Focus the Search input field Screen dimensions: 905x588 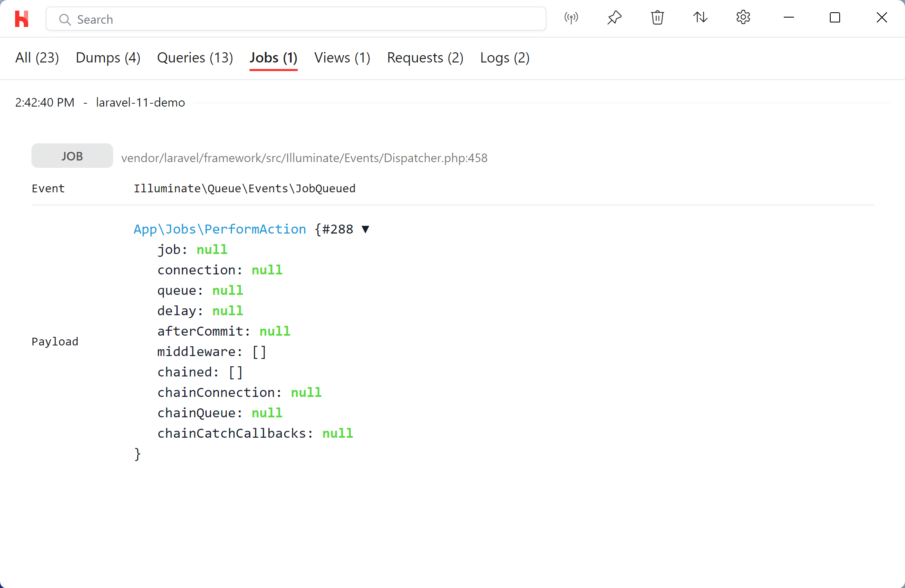point(302,19)
